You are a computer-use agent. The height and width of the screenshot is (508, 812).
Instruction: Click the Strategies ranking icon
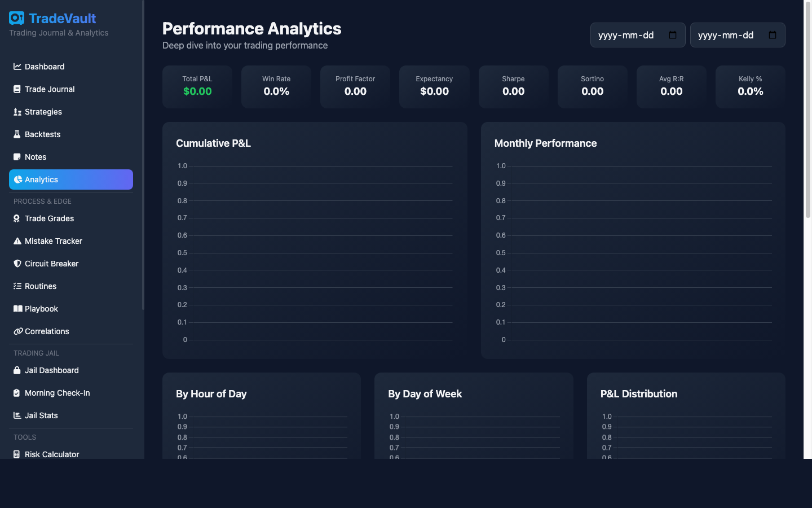tap(17, 112)
